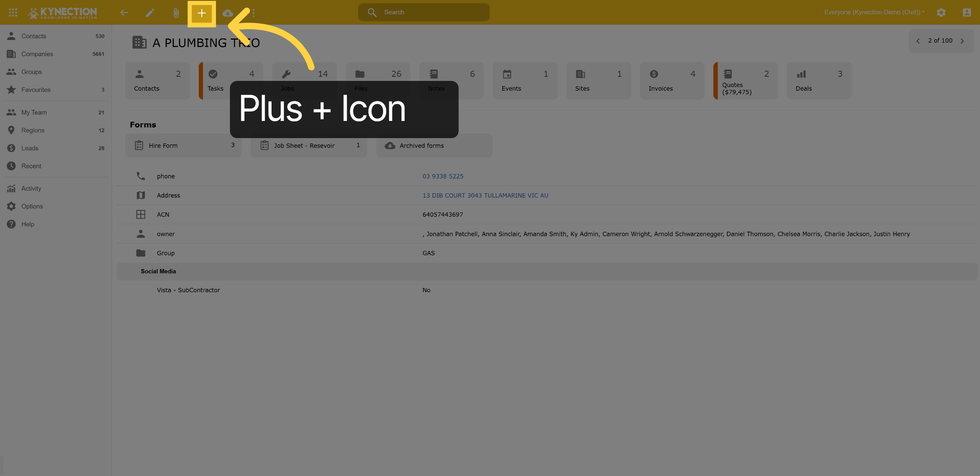Click the Kynection logo
The image size is (980, 476).
point(62,13)
